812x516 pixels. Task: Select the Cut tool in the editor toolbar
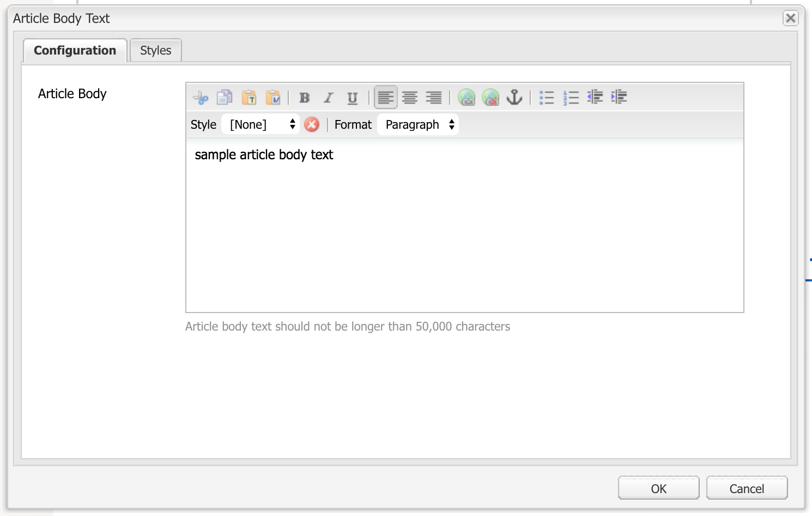[x=201, y=97]
